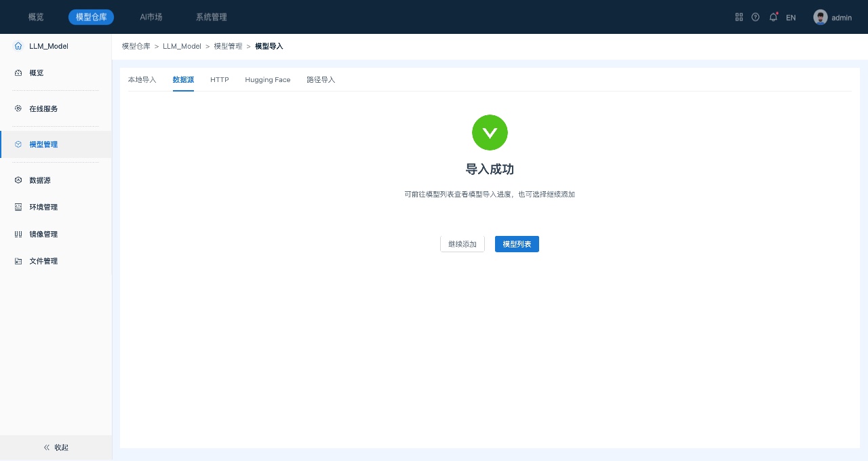The width and height of the screenshot is (868, 461).
Task: Open the apps grid icon in header
Action: point(739,17)
